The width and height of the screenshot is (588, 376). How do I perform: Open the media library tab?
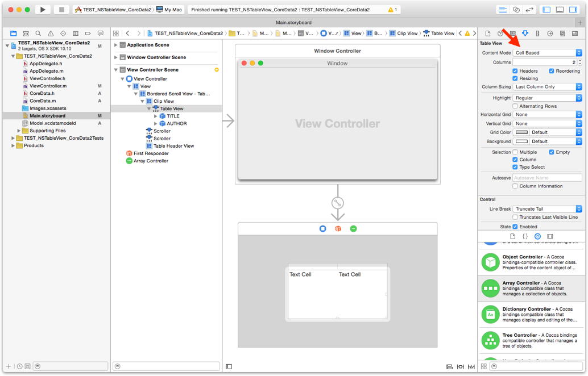click(550, 236)
